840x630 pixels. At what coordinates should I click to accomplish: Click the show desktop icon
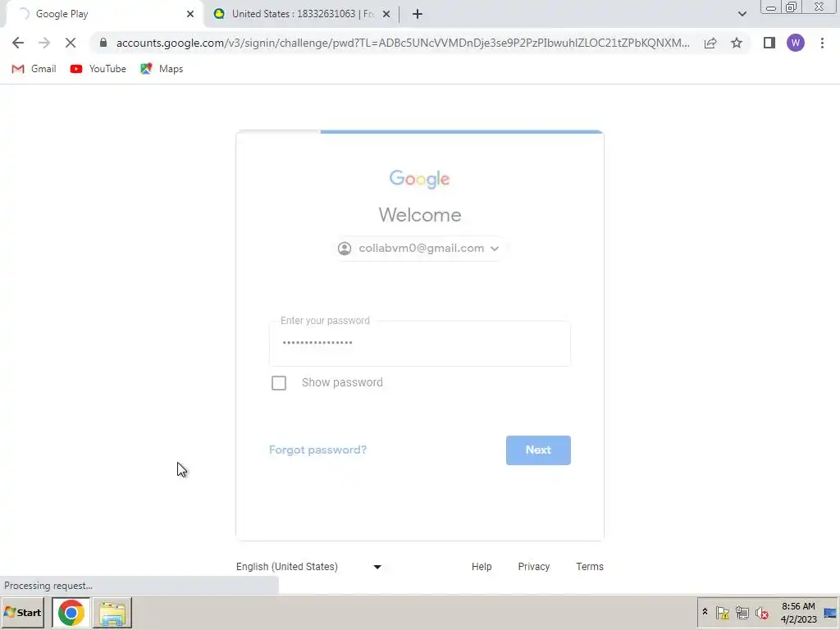830,612
